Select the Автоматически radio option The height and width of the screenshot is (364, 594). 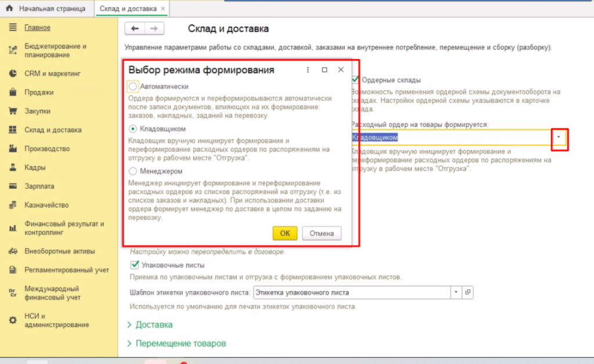[133, 86]
